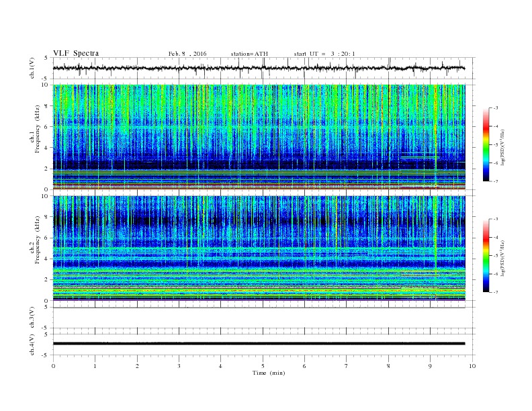Click the "8" time axis tick label
Image resolution: width=532 pixels, height=411 pixels.
pyautogui.click(x=388, y=366)
